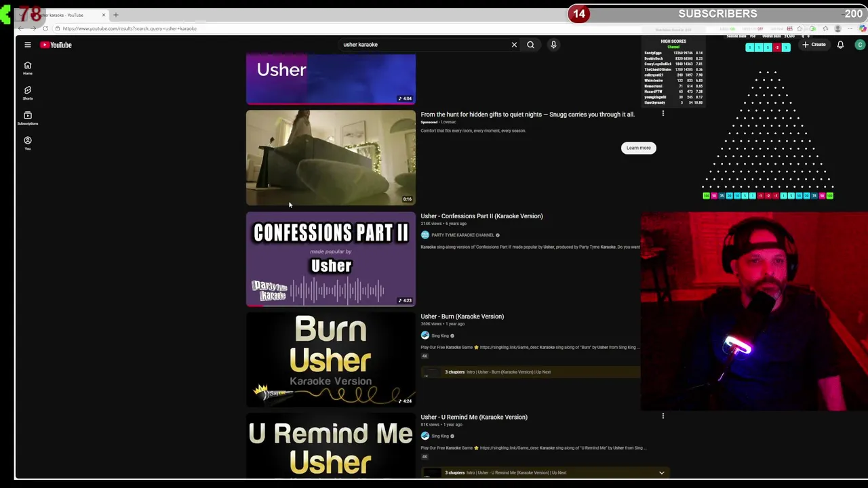The image size is (868, 488).
Task: Click the Party Tyme channel avatar icon
Action: coord(425,235)
